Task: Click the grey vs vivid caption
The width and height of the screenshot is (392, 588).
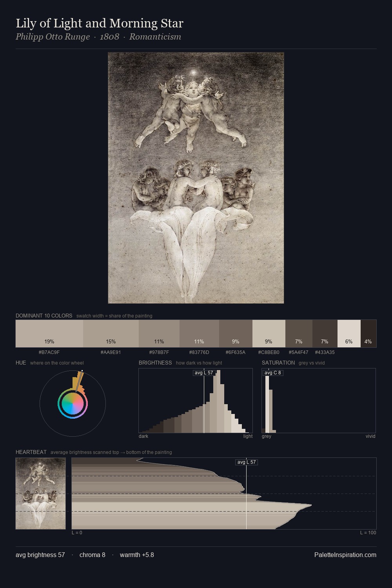Action: point(312,363)
